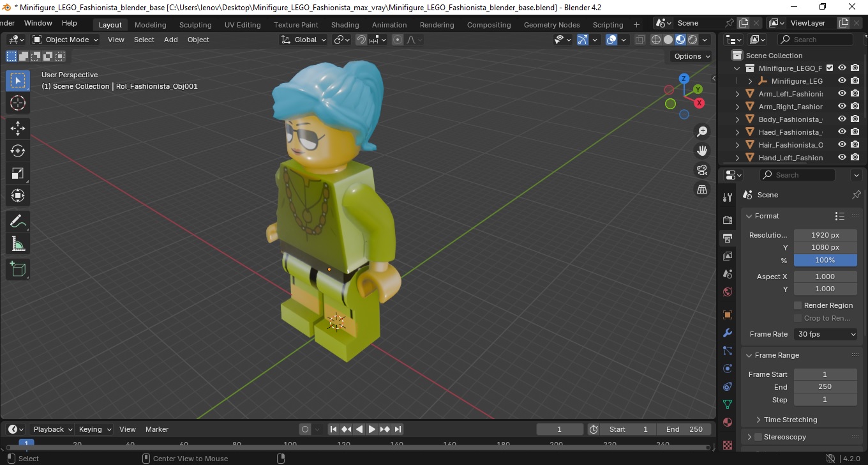868x465 pixels.
Task: Pick the Rotate tool
Action: point(18,151)
